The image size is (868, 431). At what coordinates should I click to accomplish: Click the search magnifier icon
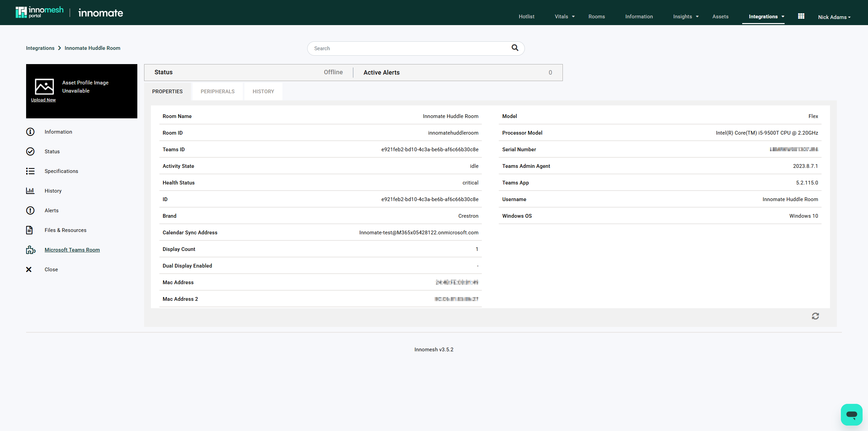515,48
